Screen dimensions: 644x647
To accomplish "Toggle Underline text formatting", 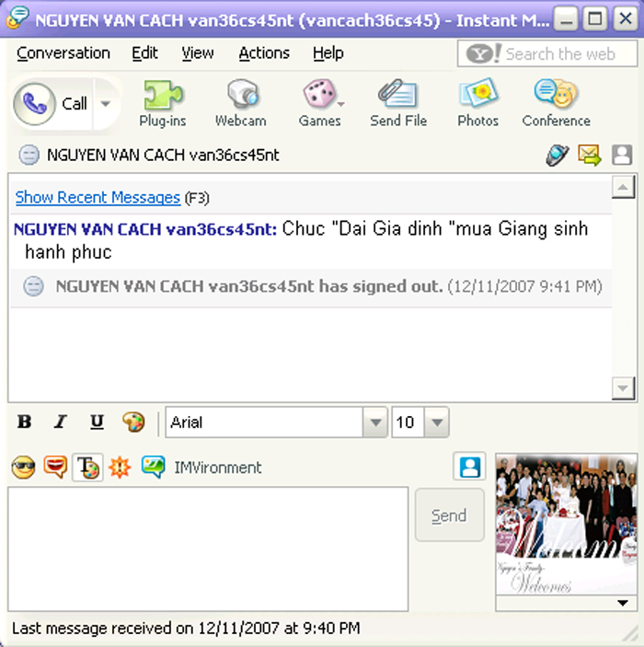I will click(97, 422).
